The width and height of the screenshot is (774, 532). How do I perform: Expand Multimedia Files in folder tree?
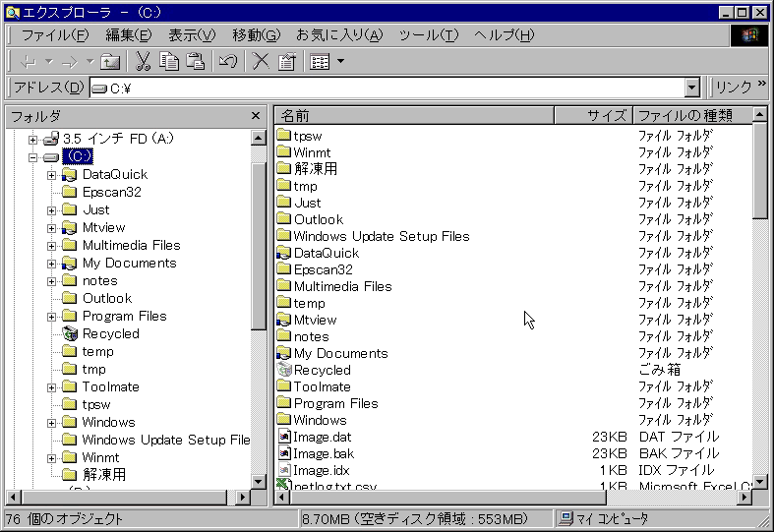click(51, 246)
